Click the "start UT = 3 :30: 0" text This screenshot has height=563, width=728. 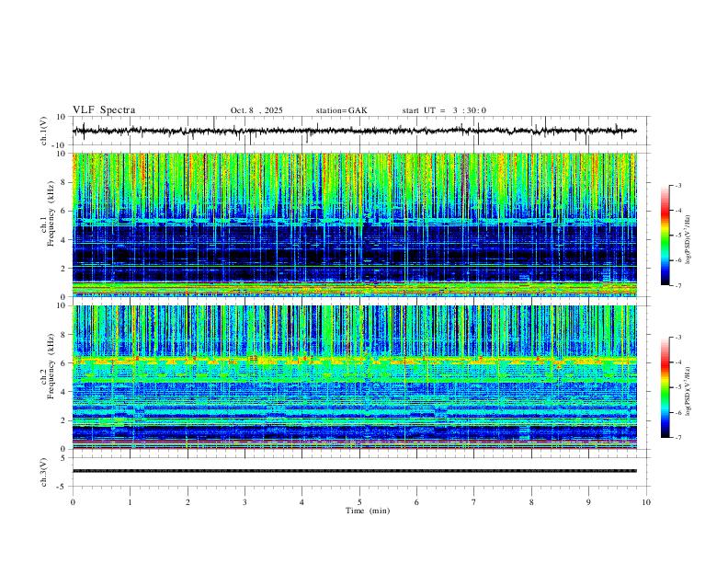coord(444,110)
